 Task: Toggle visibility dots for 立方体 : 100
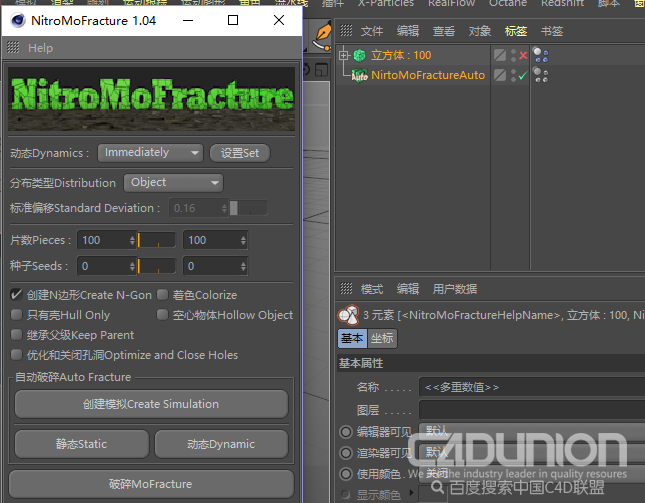513,55
